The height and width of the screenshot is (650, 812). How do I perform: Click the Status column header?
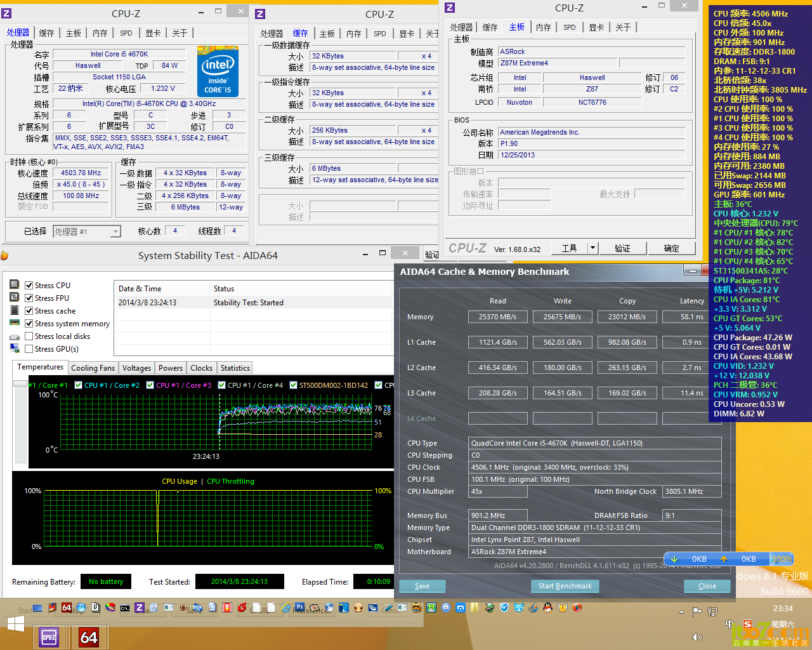(x=302, y=288)
